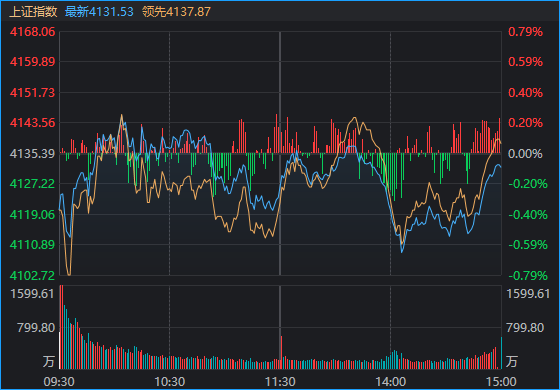This screenshot has height=390, width=560.
Task: Select the leading value 领先4137.87
Action: pos(176,11)
